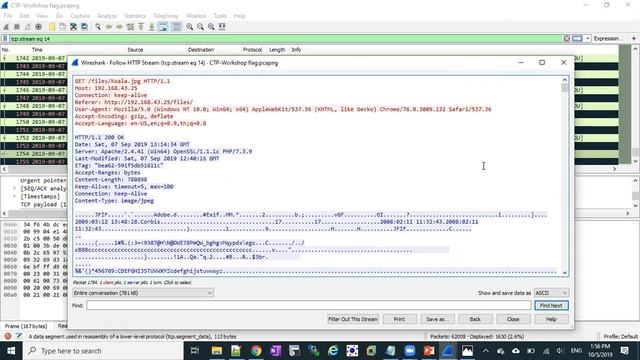640x360 pixels.
Task: Click the capture file properties status icon
Action: pos(19,336)
